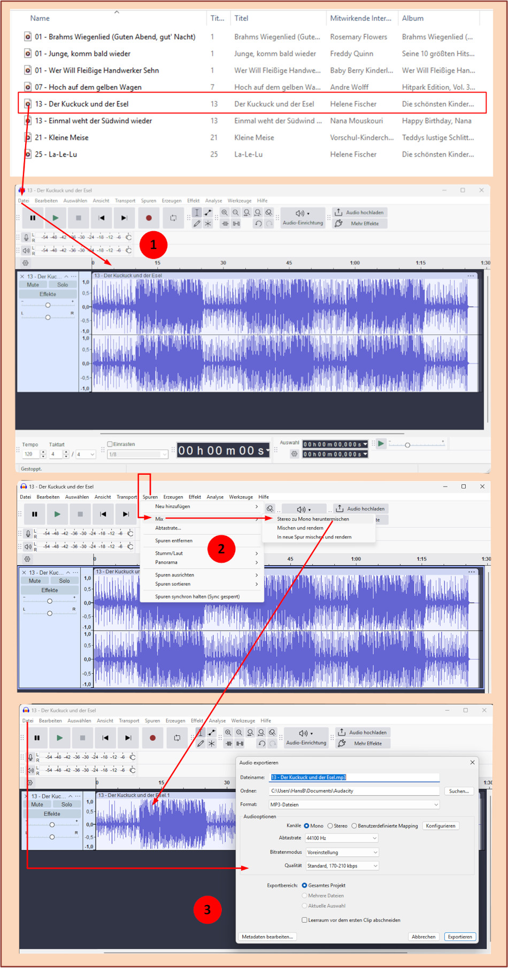Enable the Einrasten checkbox

click(110, 444)
